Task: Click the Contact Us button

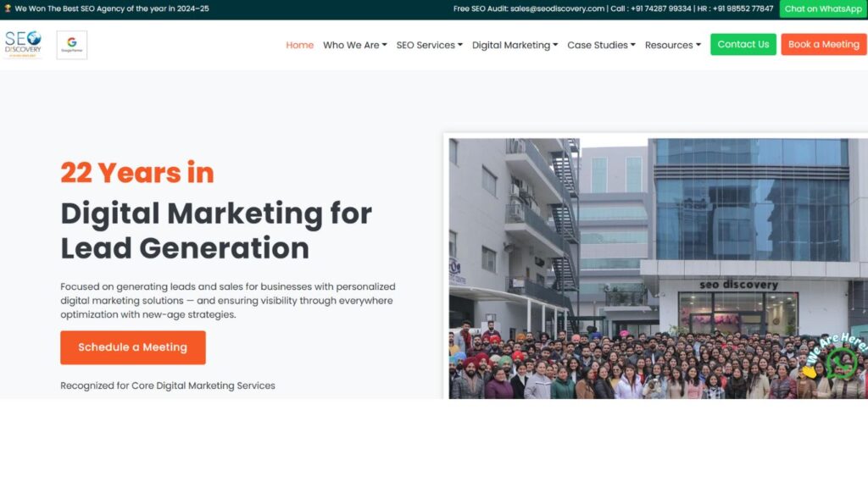Action: 743,44
